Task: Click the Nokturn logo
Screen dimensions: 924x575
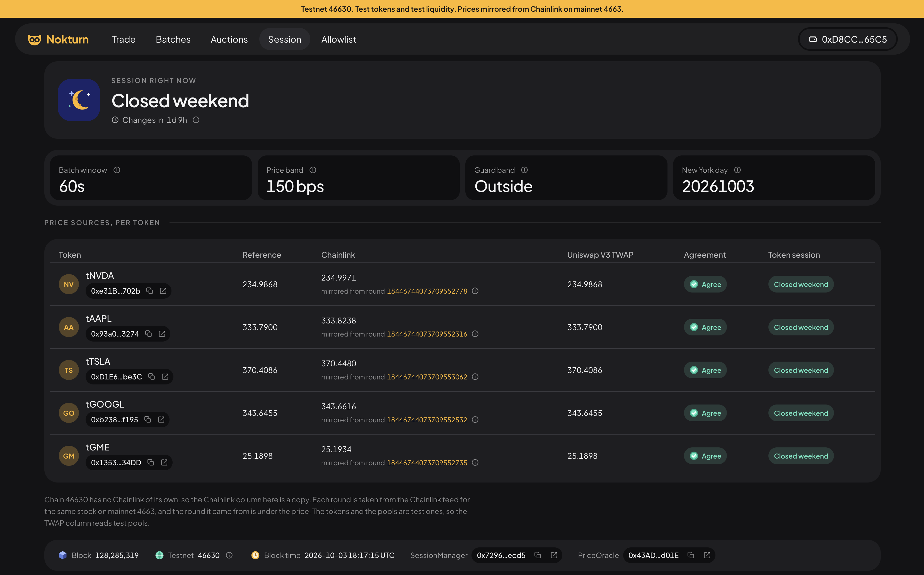Action: [x=58, y=39]
